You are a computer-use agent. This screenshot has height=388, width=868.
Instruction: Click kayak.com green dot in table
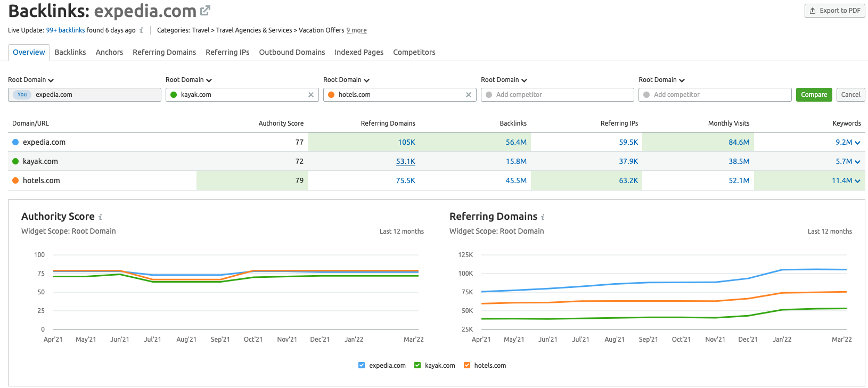(15, 161)
